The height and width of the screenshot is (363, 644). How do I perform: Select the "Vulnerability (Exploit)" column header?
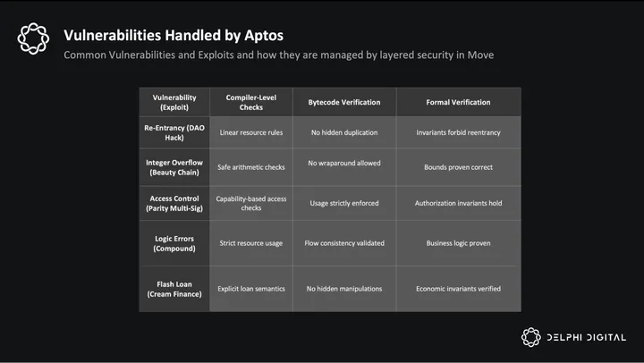click(x=174, y=102)
